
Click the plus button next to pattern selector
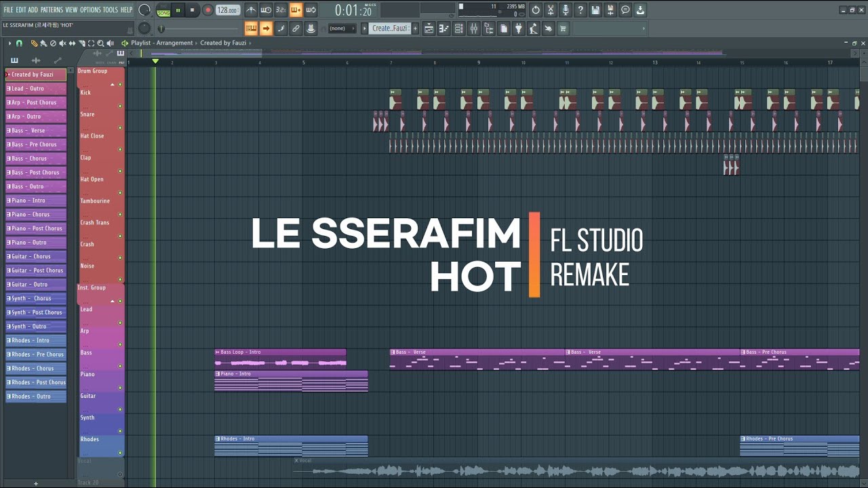coord(415,28)
